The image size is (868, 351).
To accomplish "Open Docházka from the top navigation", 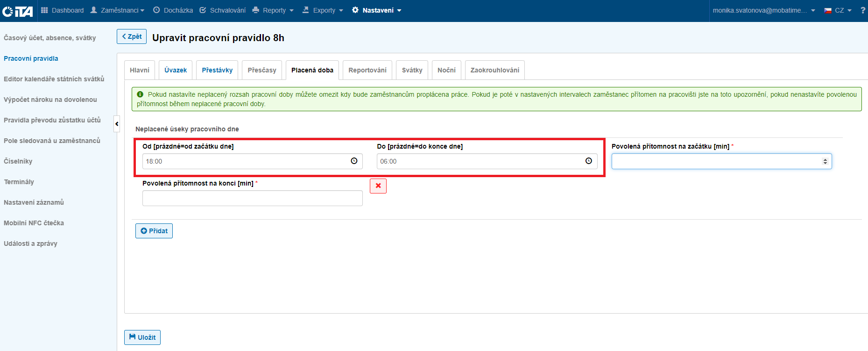I will point(173,10).
